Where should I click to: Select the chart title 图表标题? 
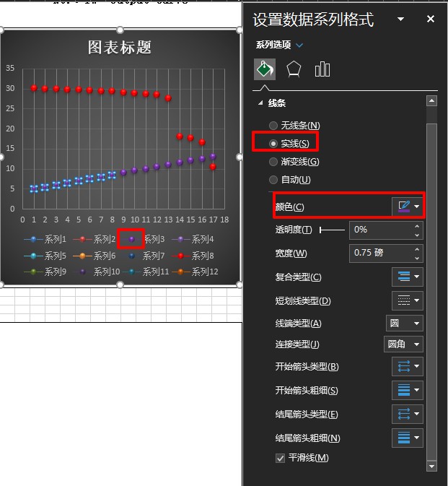(x=120, y=48)
